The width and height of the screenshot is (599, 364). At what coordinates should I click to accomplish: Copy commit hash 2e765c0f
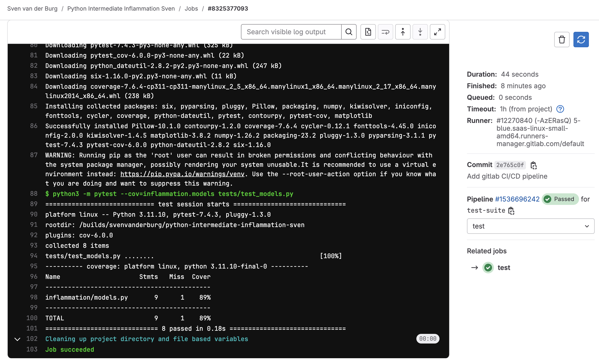(533, 165)
